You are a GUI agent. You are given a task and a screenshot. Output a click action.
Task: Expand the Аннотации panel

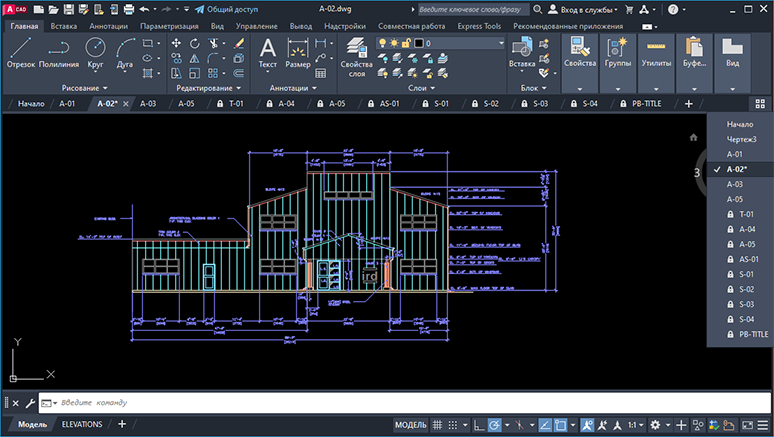coord(293,88)
